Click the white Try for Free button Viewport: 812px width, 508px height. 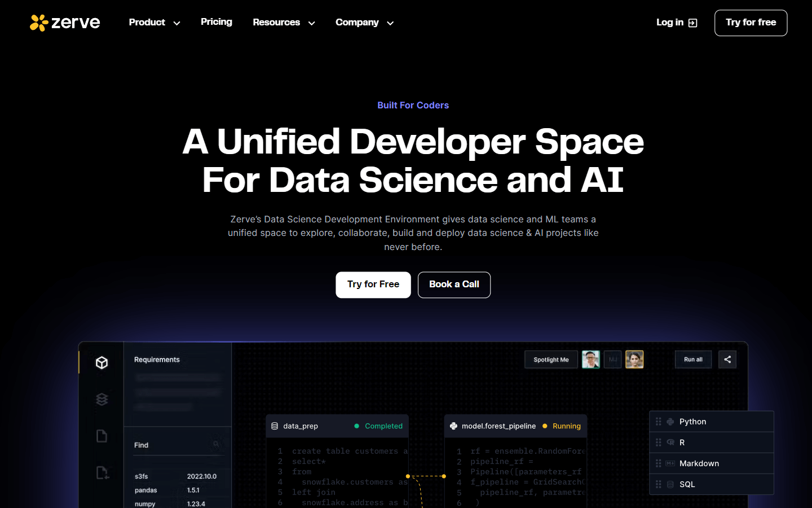(x=373, y=284)
